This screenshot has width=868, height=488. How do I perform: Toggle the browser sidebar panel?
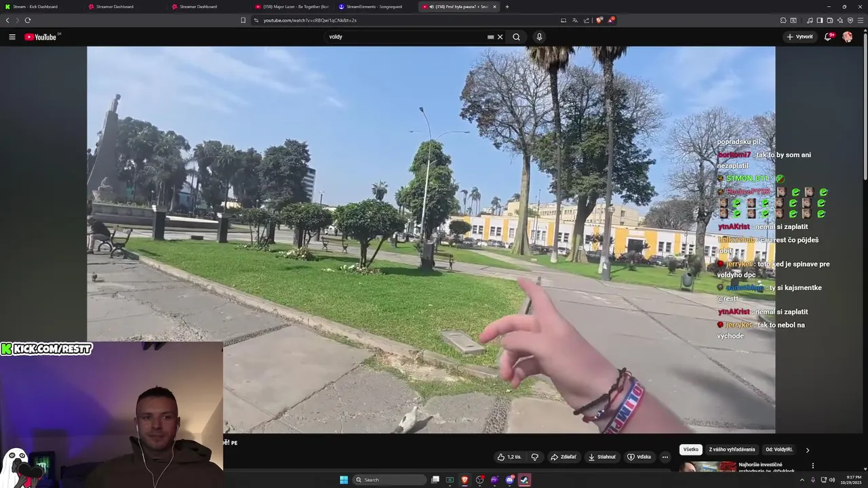(x=820, y=20)
